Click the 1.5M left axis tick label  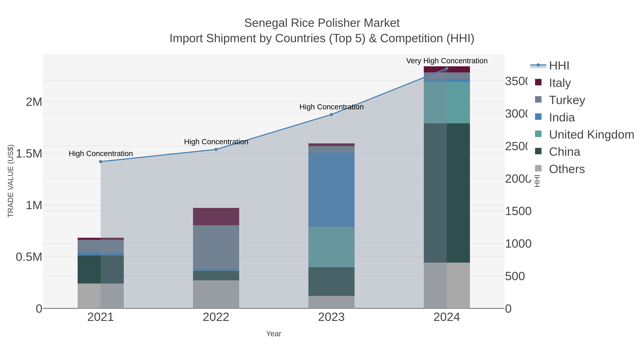29,153
